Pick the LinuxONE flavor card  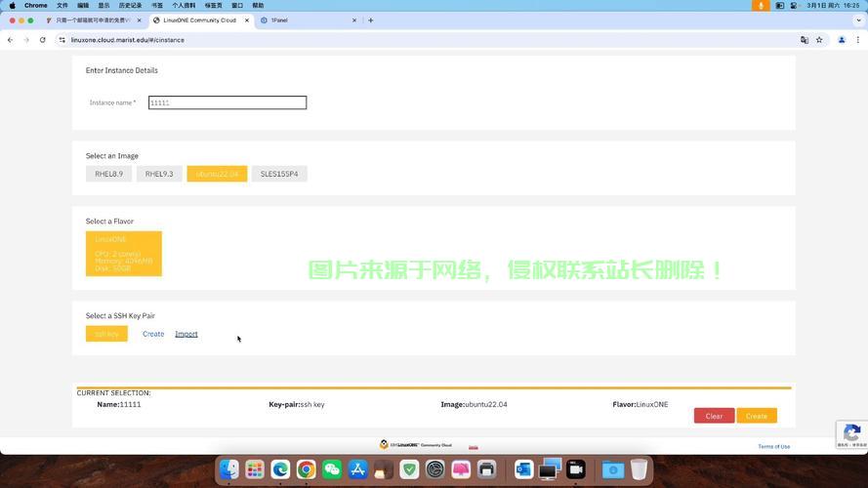pos(124,254)
